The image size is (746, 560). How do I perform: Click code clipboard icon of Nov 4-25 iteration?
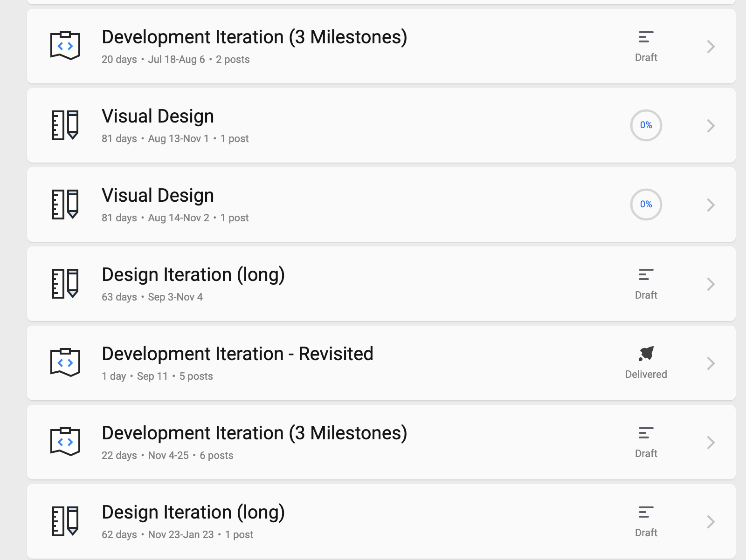[x=65, y=442]
